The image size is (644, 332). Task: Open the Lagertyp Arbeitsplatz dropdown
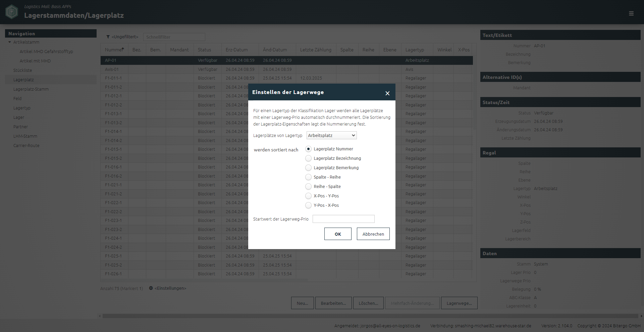331,135
